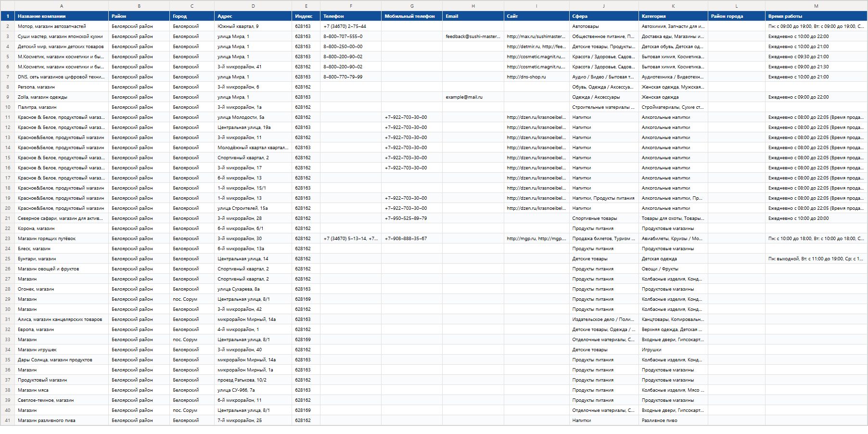Select the 'Магазин разливного пива' cell

(x=62, y=421)
